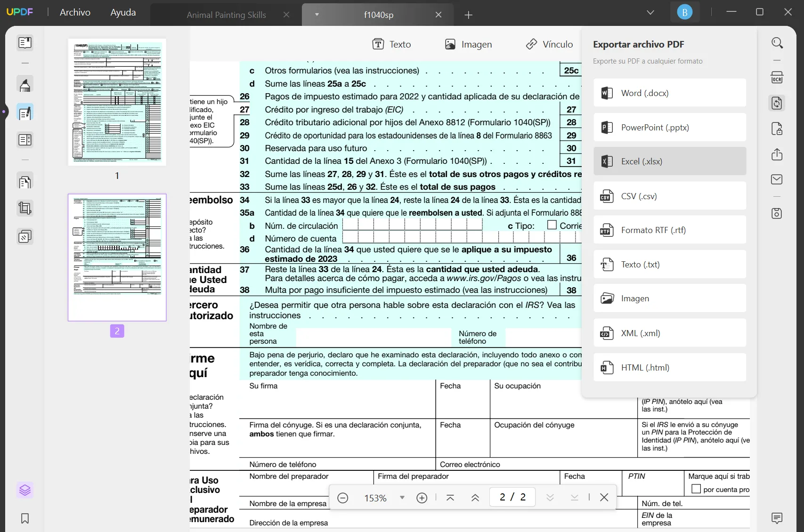Click the Share upload icon
Viewport: 804px width, 532px height.
777,154
